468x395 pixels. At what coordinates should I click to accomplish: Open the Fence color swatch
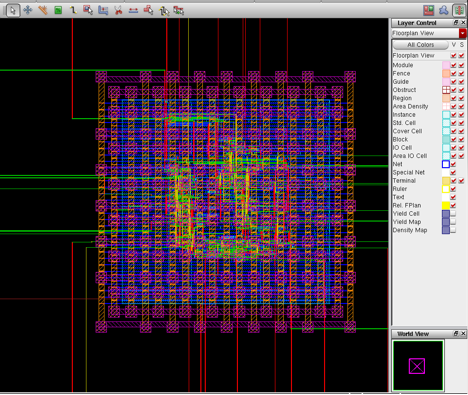(446, 73)
